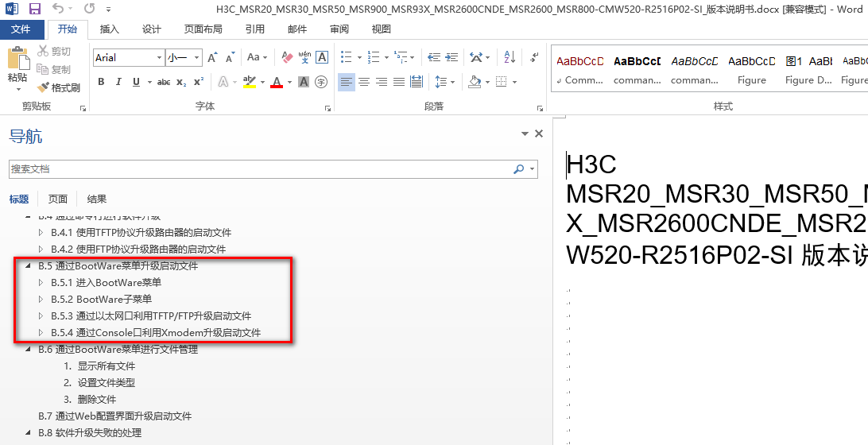Toggle Underline formatting
The image size is (868, 445).
click(136, 82)
